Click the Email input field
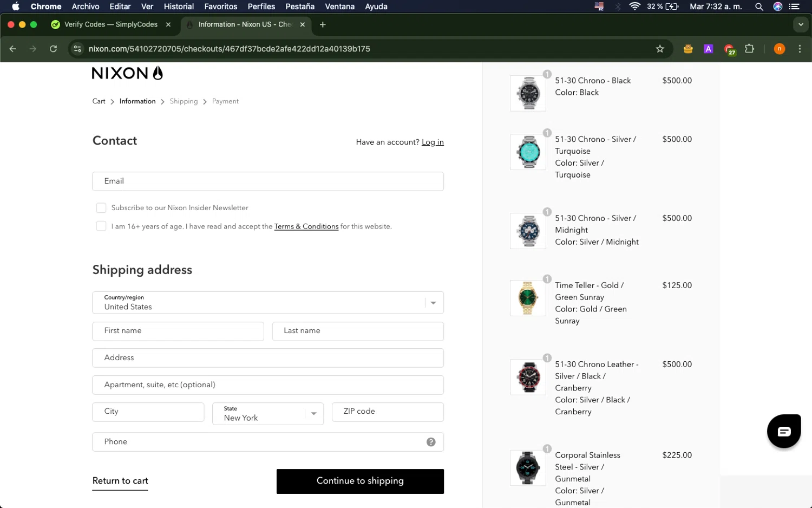The height and width of the screenshot is (508, 812). [x=268, y=181]
